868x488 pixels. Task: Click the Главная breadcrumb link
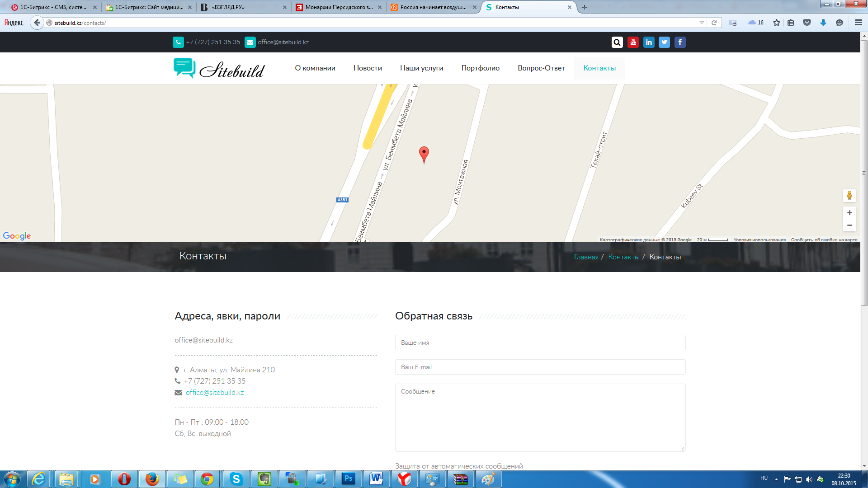[x=586, y=257]
